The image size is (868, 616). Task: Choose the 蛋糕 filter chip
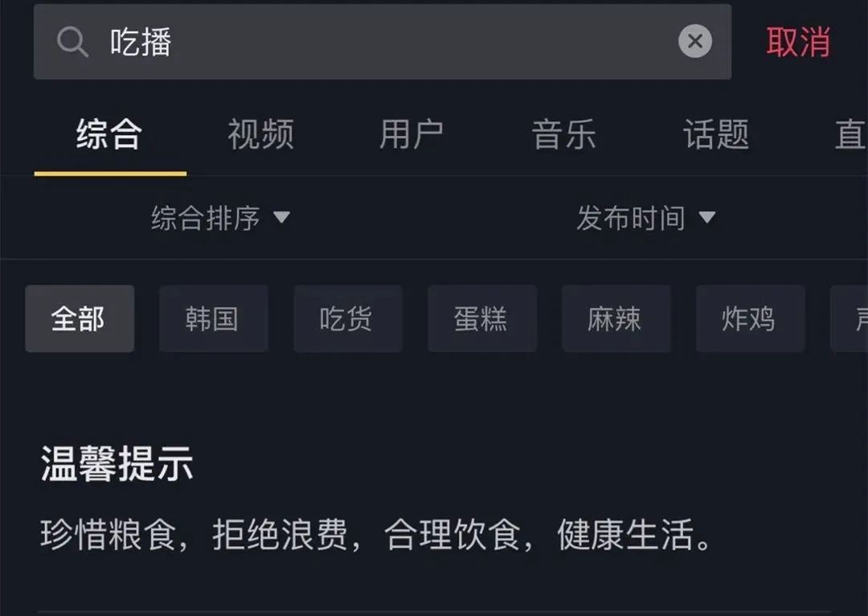point(482,318)
